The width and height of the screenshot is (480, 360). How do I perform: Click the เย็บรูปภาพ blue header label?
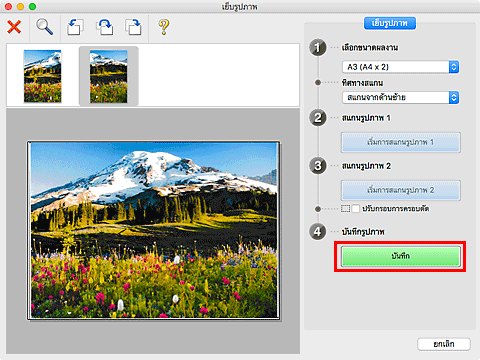tap(390, 23)
